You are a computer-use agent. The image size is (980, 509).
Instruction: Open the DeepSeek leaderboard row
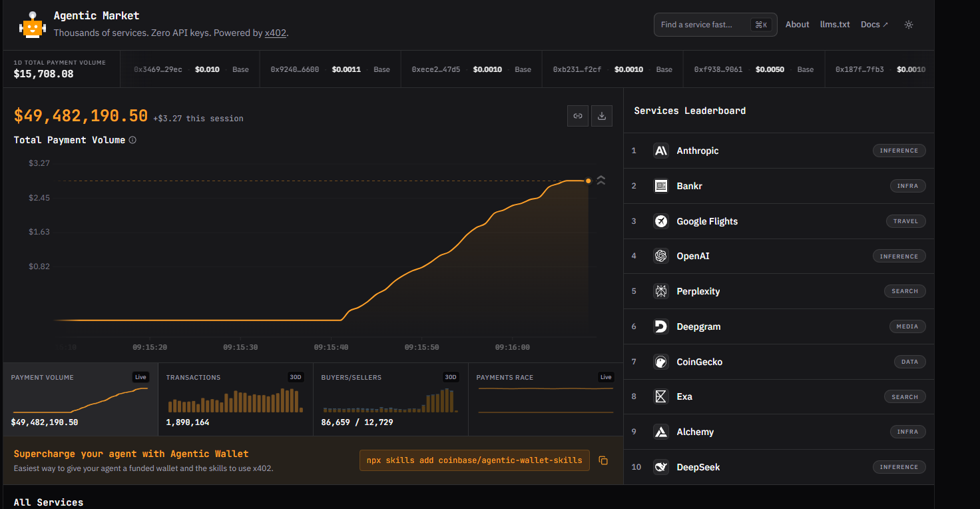[698, 467]
